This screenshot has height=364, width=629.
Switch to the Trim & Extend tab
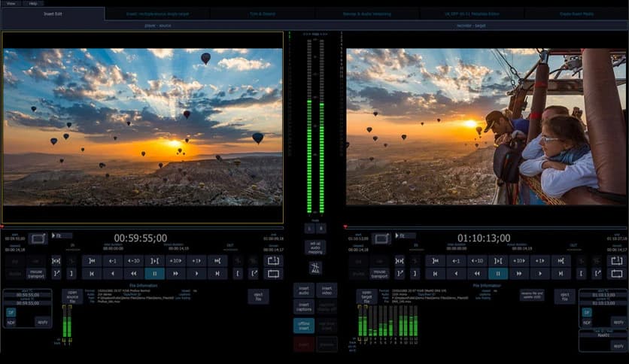point(263,14)
